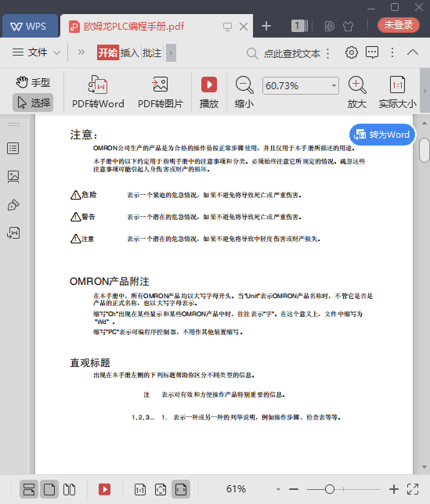The width and height of the screenshot is (430, 504).
Task: Click the window count badge icon
Action: click(299, 26)
